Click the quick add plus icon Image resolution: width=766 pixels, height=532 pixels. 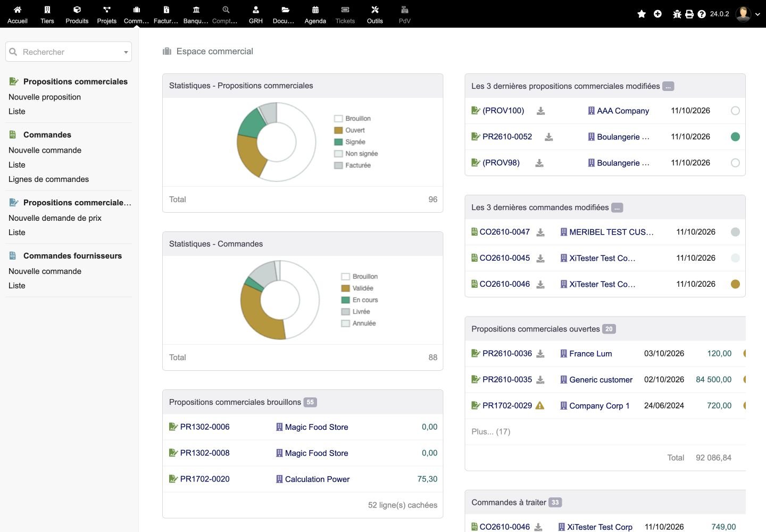pyautogui.click(x=657, y=14)
